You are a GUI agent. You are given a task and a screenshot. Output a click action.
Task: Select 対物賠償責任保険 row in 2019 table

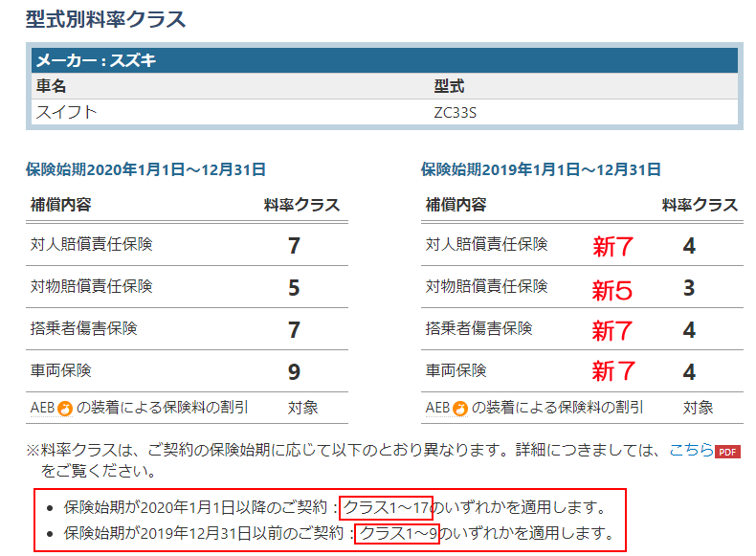[582, 287]
